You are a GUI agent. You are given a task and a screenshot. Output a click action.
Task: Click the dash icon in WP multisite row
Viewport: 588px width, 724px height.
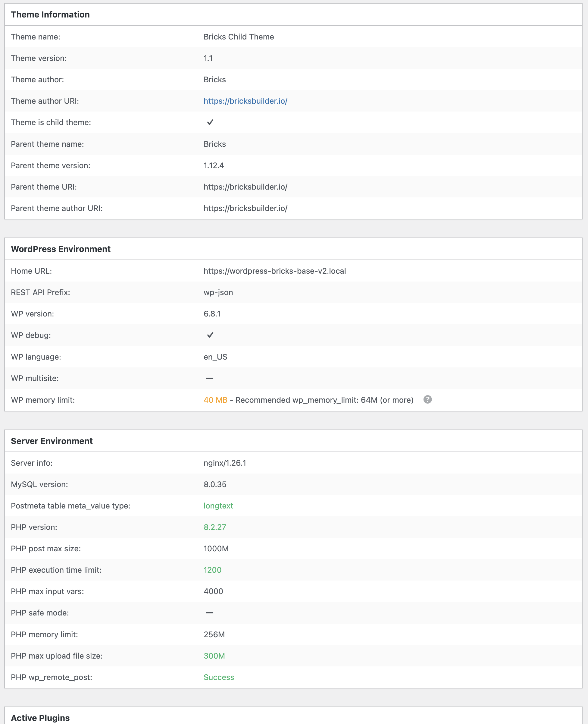pos(210,378)
